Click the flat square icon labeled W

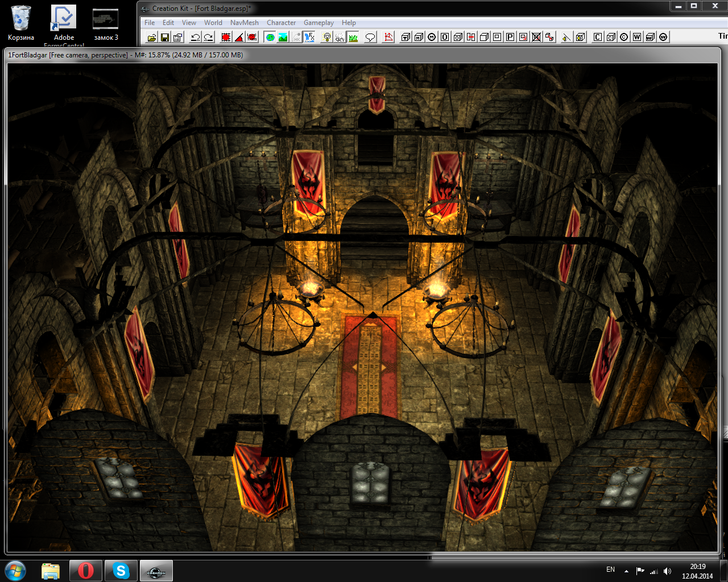point(636,37)
